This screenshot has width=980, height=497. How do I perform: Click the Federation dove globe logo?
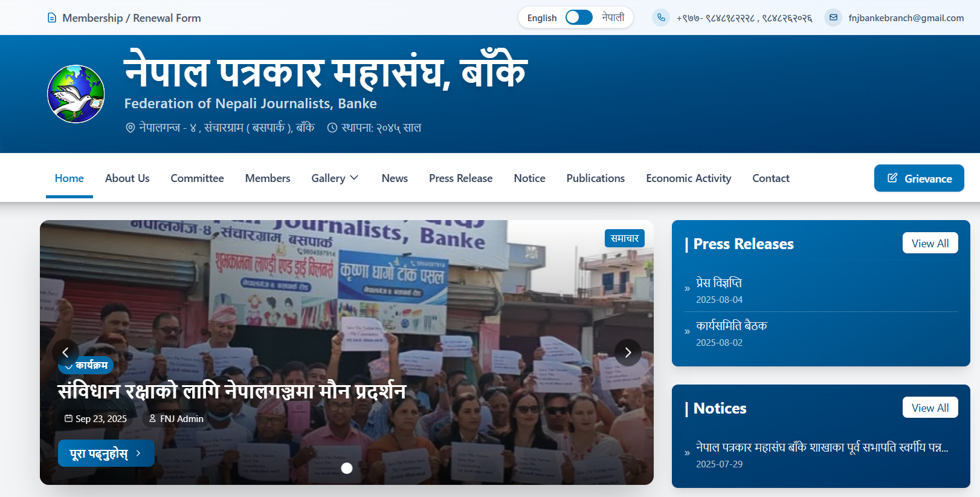[x=76, y=94]
